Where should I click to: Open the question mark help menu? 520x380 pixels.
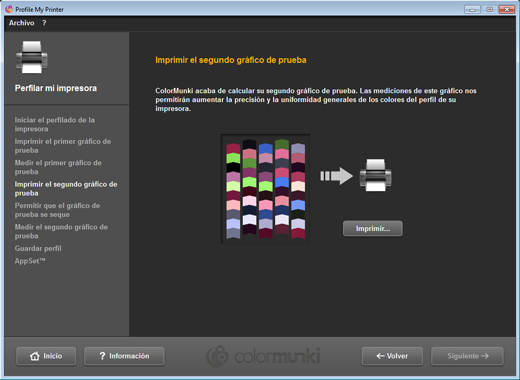(x=44, y=23)
